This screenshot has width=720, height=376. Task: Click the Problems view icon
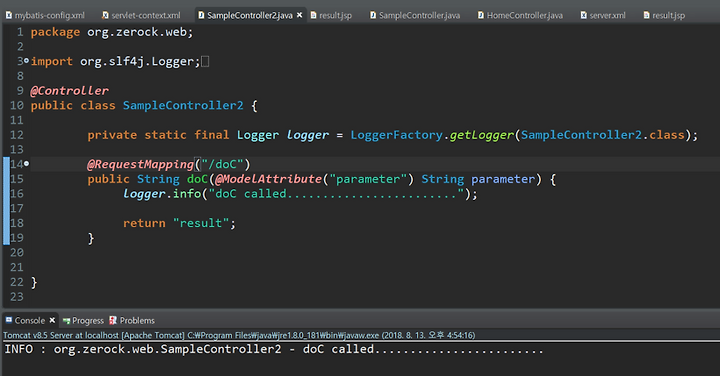[113, 320]
